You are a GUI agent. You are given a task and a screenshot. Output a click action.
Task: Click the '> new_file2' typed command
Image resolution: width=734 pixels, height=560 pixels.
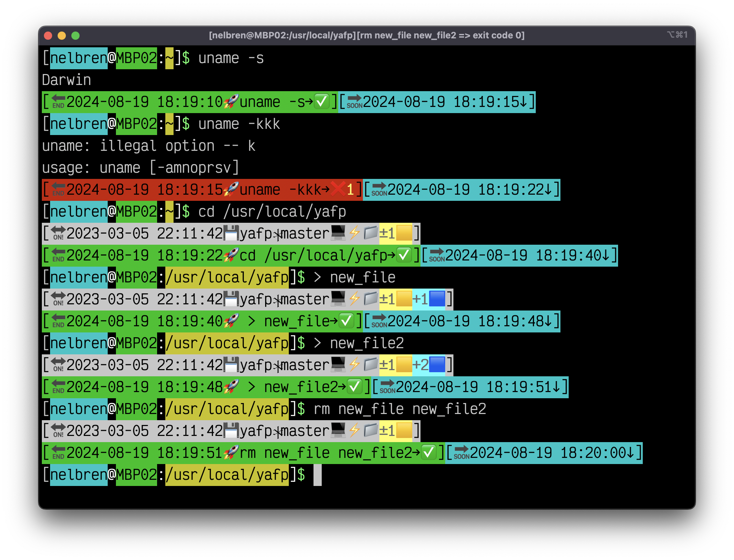click(x=359, y=343)
